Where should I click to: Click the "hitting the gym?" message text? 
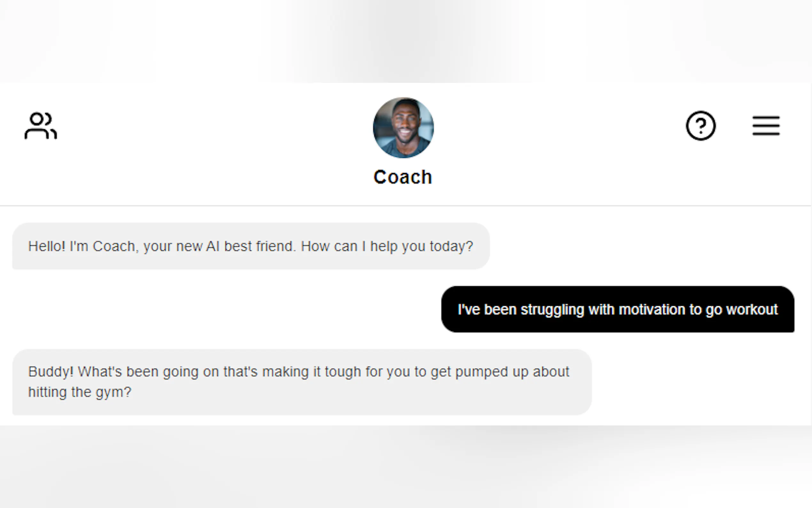click(80, 392)
